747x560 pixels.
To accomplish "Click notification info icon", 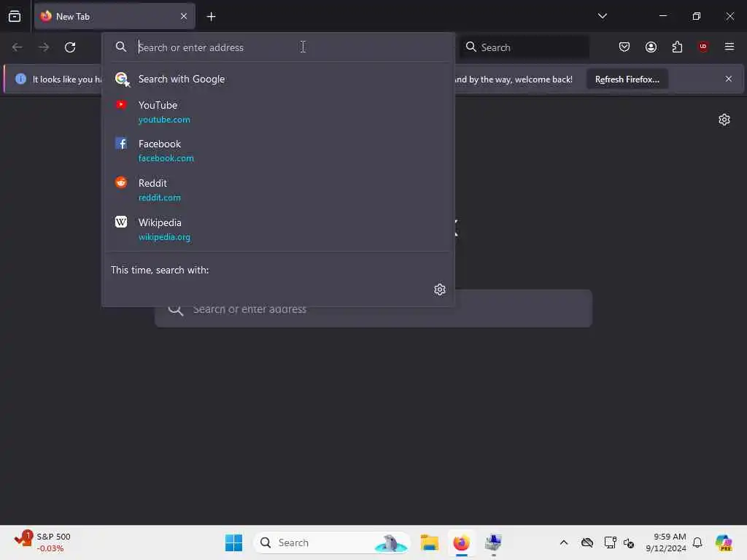I will 20,79.
